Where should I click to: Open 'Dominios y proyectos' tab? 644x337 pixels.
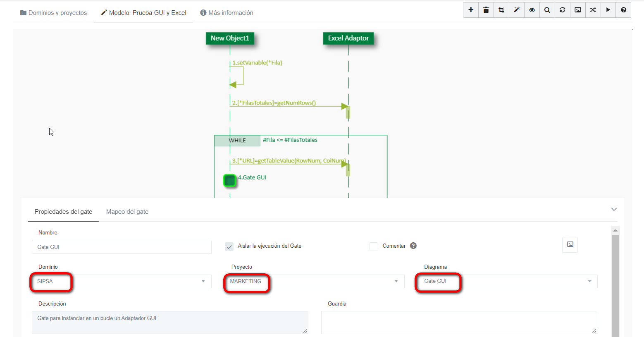pos(54,13)
